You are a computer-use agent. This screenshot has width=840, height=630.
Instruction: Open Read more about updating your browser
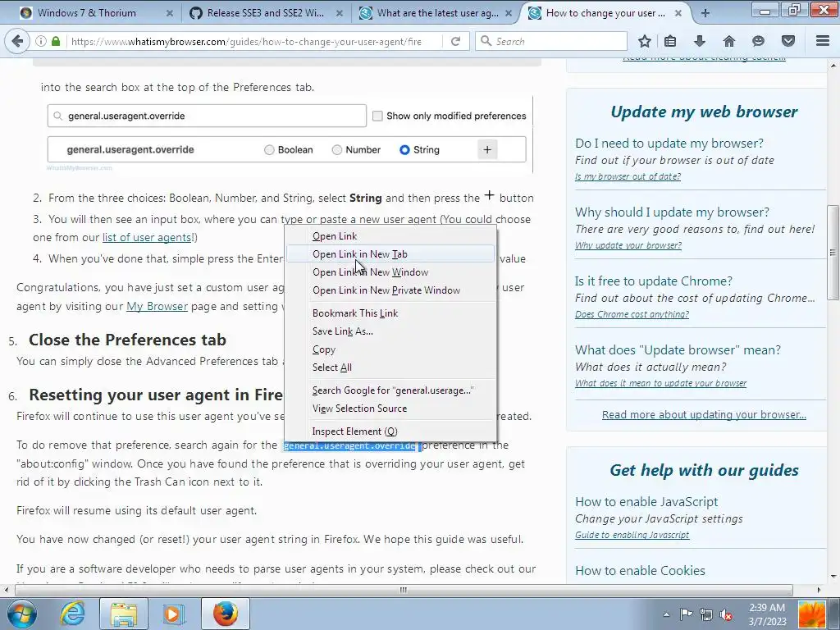click(x=704, y=414)
